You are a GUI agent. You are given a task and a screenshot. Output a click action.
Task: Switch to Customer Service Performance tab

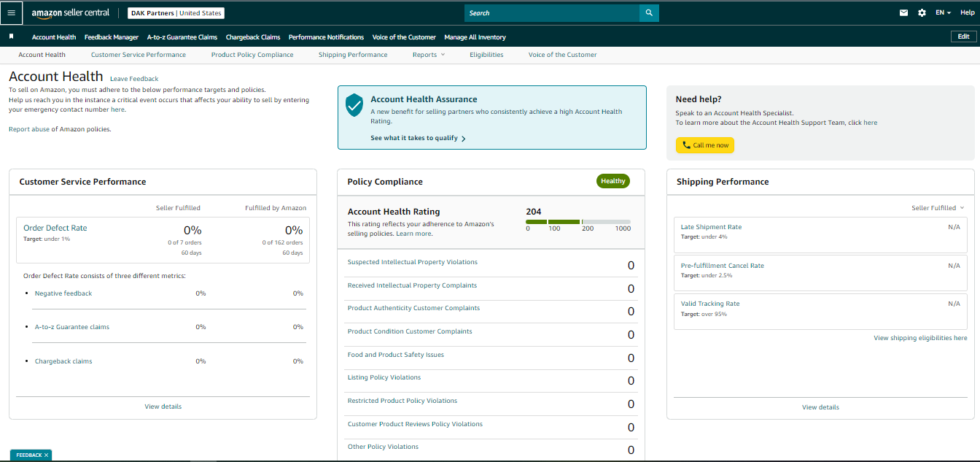139,55
